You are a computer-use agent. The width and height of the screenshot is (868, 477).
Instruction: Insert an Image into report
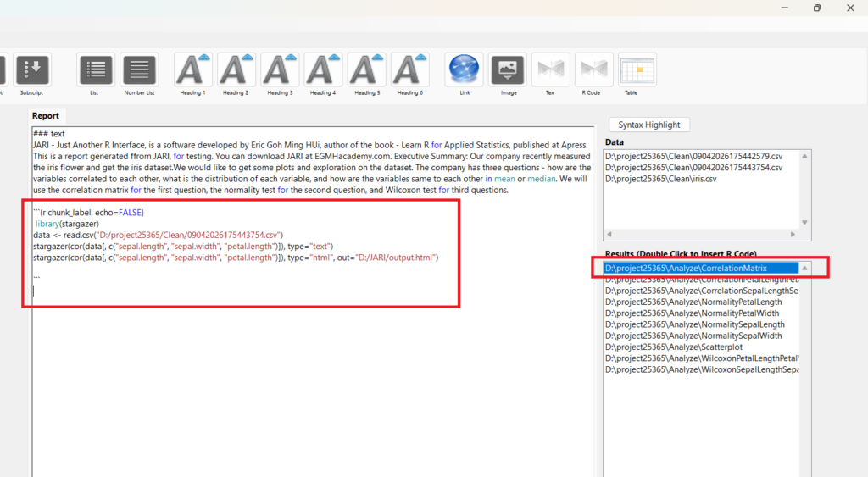point(508,69)
